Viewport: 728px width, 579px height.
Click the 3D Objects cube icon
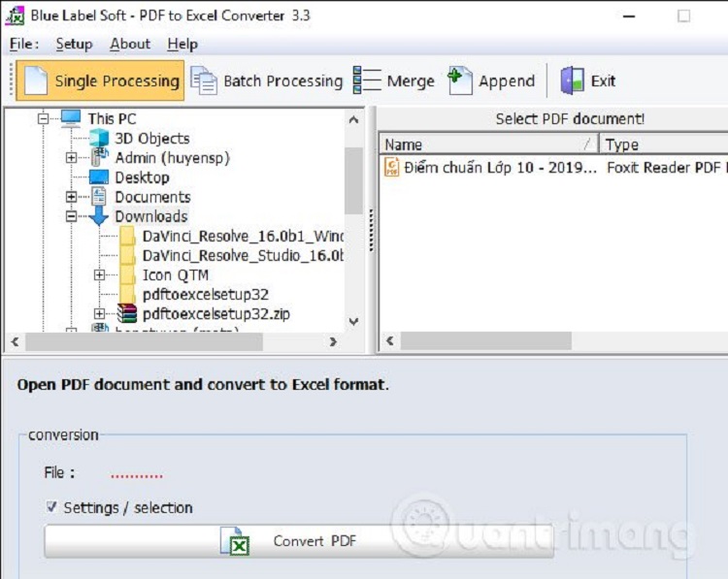[x=98, y=138]
